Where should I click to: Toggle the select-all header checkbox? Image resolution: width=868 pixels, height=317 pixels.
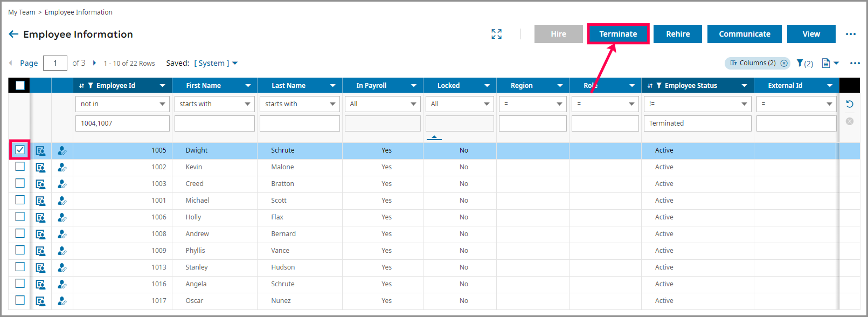pyautogui.click(x=20, y=85)
